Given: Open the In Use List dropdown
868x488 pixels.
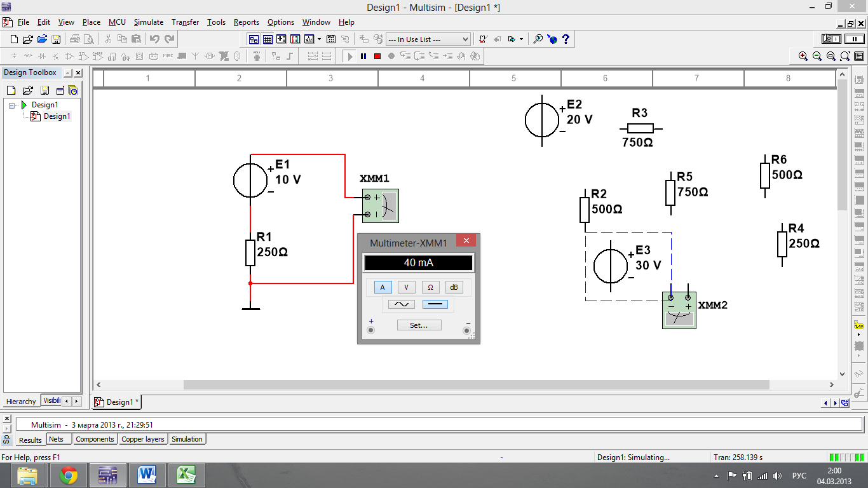Looking at the screenshot, I should click(x=429, y=39).
